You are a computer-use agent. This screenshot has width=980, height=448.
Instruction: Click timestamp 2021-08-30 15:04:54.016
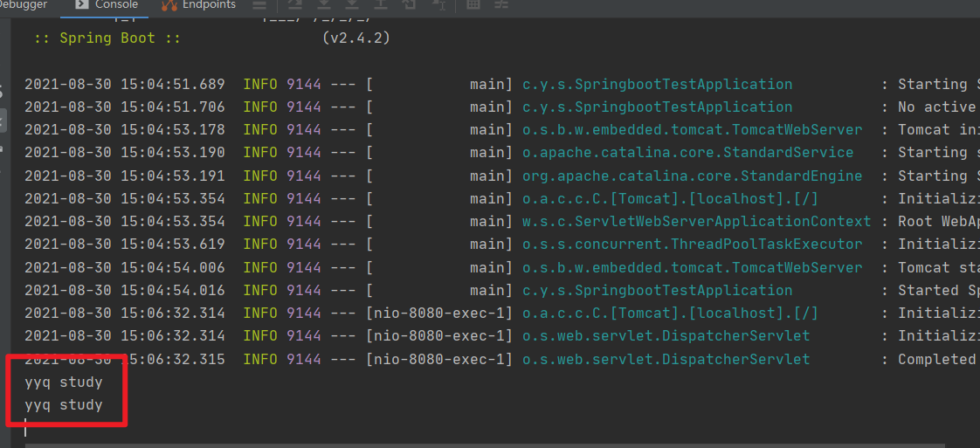coord(124,291)
